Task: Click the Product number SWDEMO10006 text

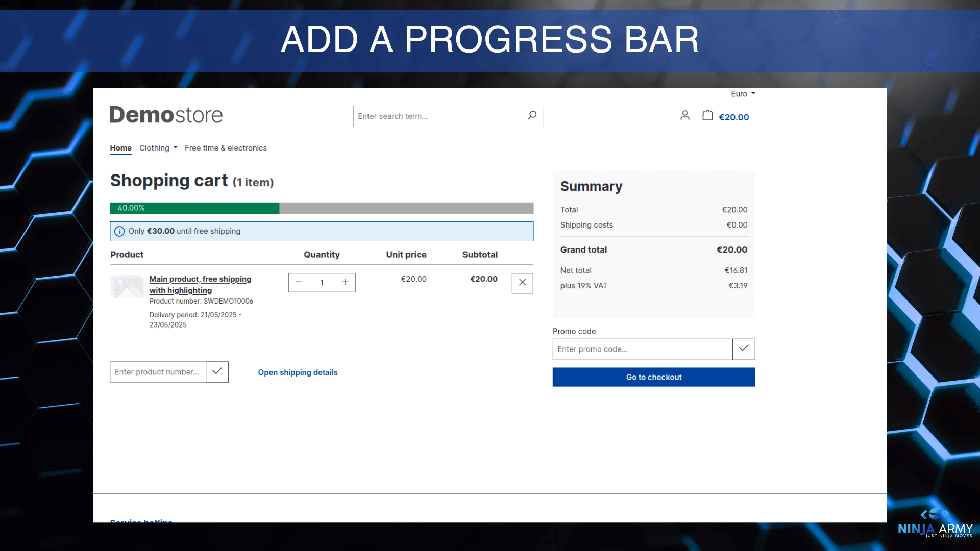Action: [201, 301]
